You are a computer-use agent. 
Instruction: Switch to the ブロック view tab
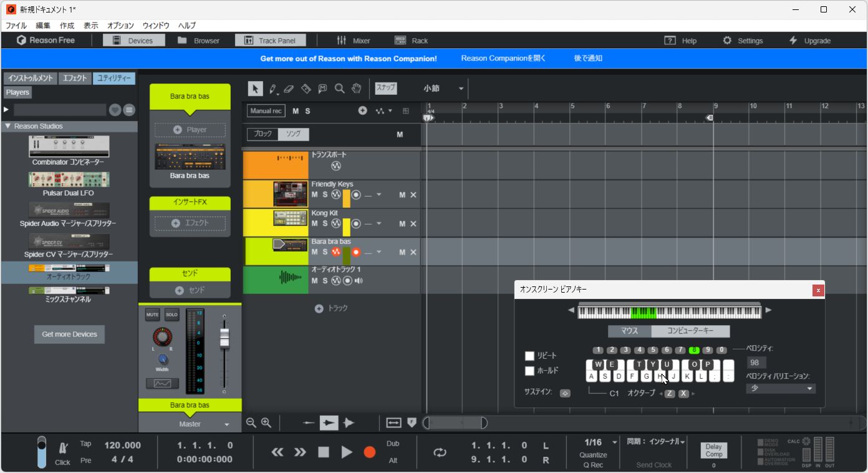pyautogui.click(x=263, y=134)
